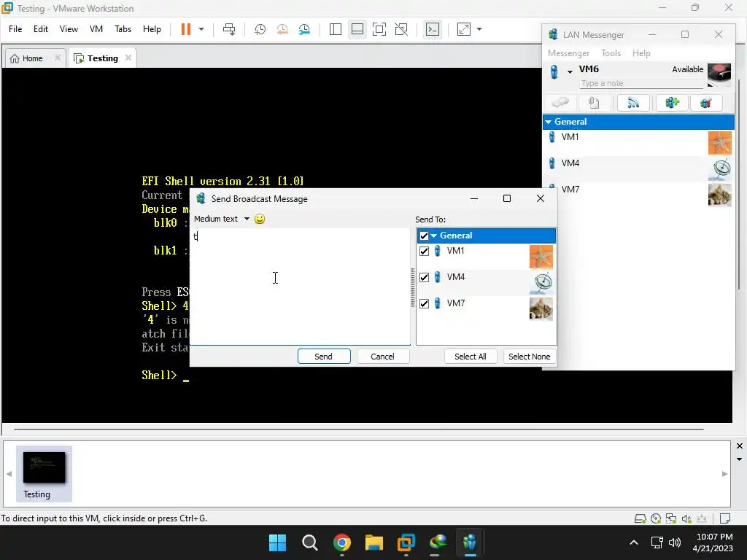Uncheck the General group checkbox
The image size is (747, 560).
point(424,236)
